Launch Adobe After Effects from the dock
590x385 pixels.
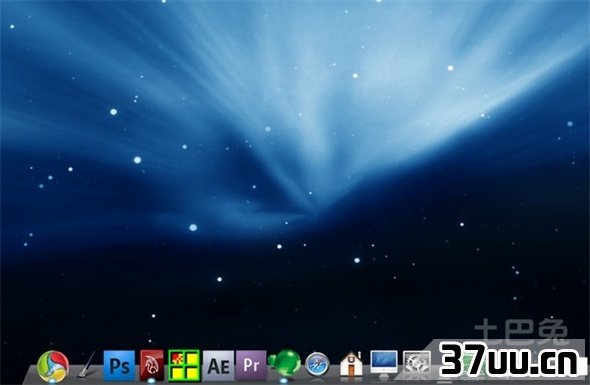click(x=218, y=365)
